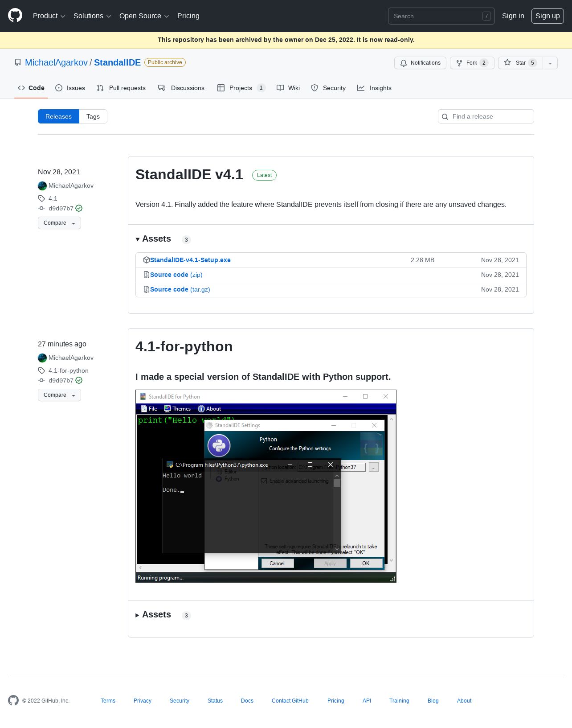The image size is (572, 728).
Task: Fork the StandalIDE repository
Action: point(472,63)
